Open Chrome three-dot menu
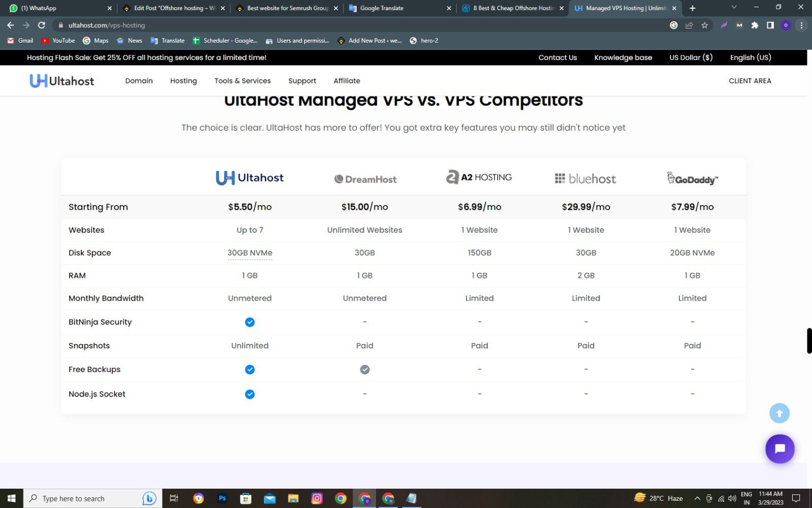The height and width of the screenshot is (508, 812). pos(801,25)
